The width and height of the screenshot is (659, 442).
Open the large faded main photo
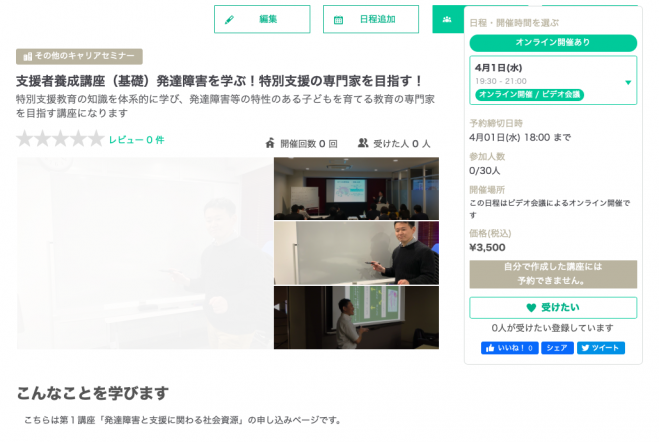[145, 253]
